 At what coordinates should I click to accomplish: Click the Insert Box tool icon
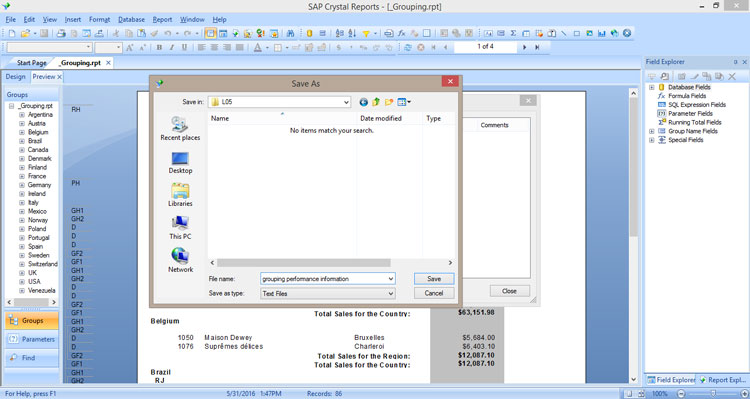tap(576, 33)
